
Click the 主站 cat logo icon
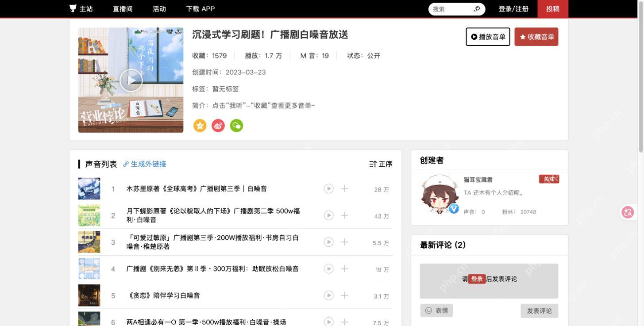[73, 8]
